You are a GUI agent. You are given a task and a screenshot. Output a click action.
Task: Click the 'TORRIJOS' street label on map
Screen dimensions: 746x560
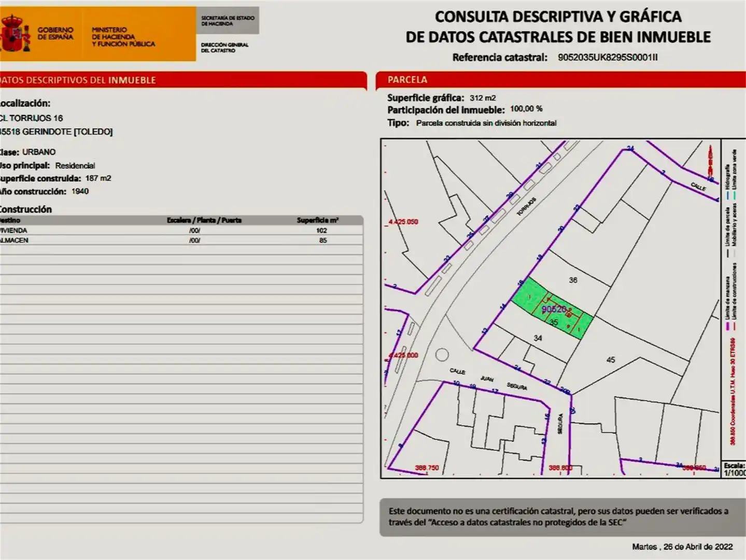(x=526, y=207)
